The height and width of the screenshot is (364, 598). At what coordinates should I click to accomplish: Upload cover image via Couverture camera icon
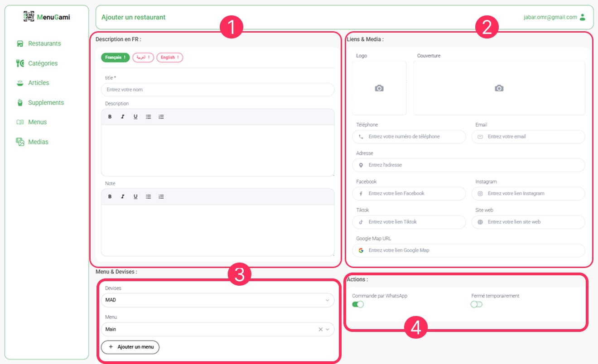[x=499, y=88]
